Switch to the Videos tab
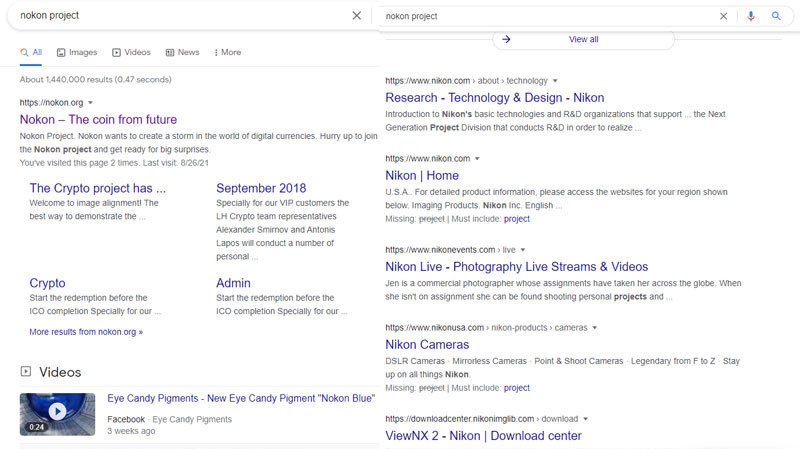Screen dimensions: 800x449 (131, 52)
